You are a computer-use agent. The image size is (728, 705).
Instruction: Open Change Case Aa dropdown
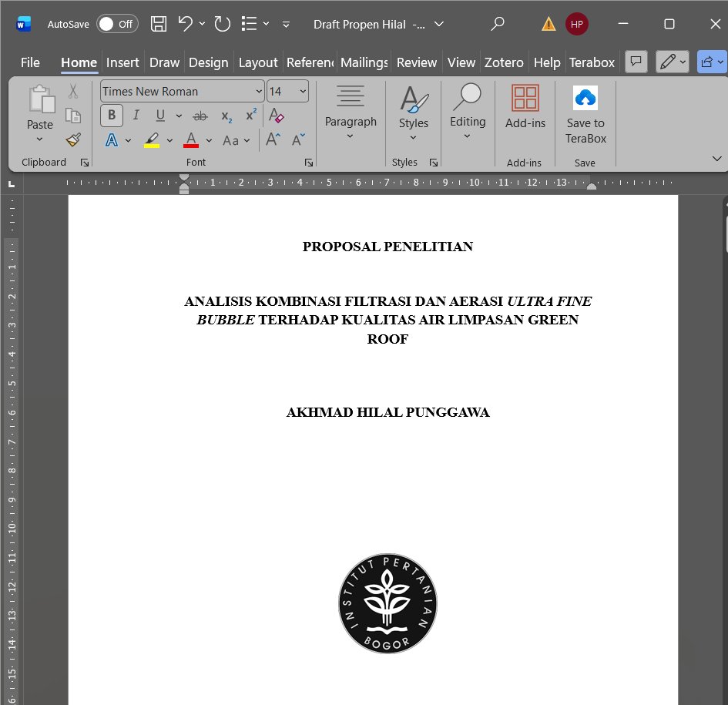[x=236, y=140]
